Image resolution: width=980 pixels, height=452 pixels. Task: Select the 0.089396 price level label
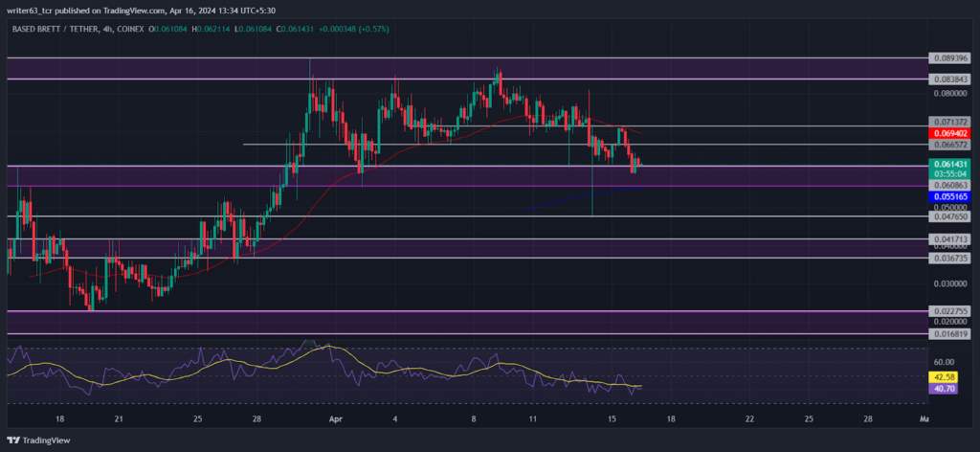[x=951, y=58]
